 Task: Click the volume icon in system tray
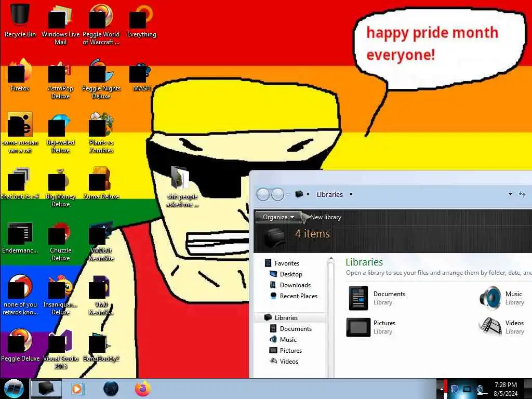pos(481,389)
